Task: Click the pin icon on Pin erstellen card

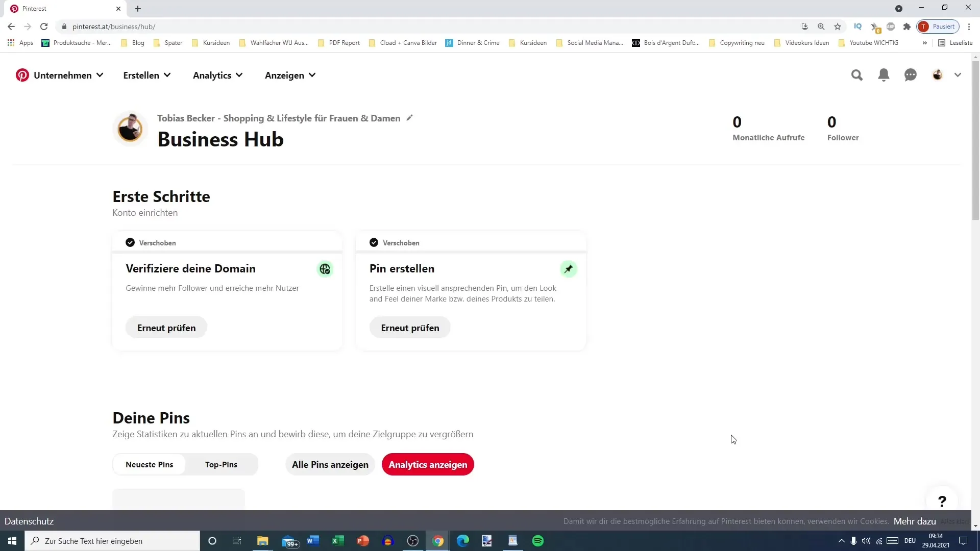Action: pyautogui.click(x=569, y=269)
